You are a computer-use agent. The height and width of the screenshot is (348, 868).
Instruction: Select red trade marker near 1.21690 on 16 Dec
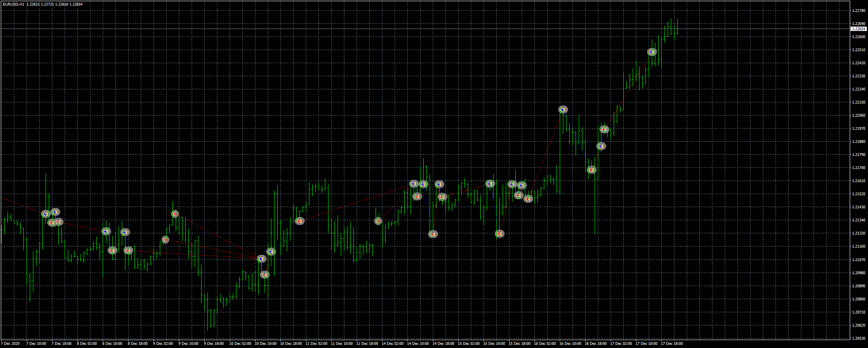pos(591,170)
